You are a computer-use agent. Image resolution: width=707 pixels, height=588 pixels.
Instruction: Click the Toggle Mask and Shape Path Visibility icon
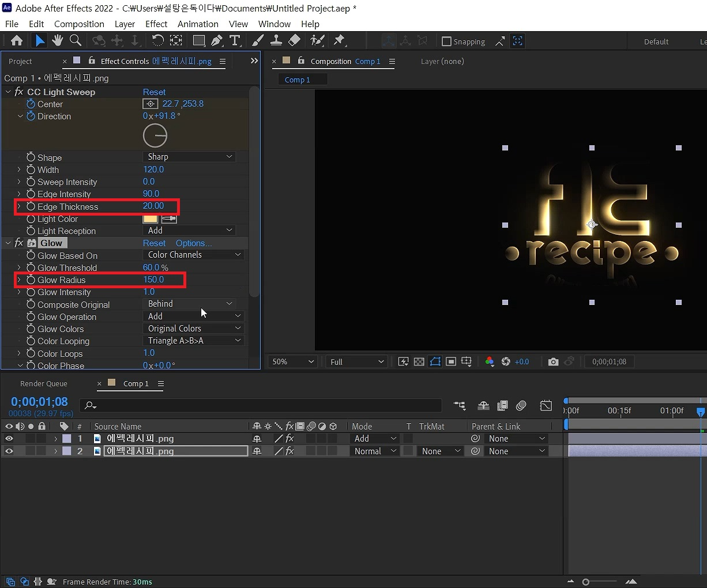pyautogui.click(x=435, y=361)
